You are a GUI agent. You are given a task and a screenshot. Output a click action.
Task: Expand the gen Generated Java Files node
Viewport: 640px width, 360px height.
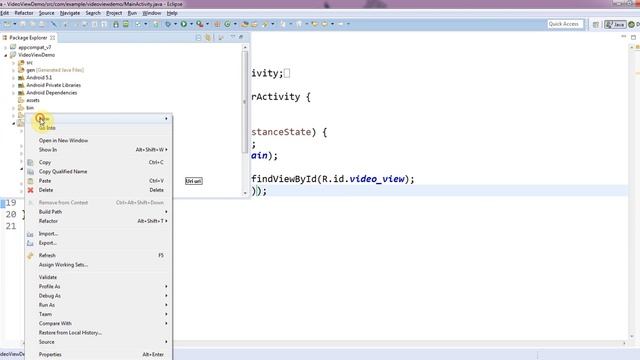pyautogui.click(x=13, y=70)
